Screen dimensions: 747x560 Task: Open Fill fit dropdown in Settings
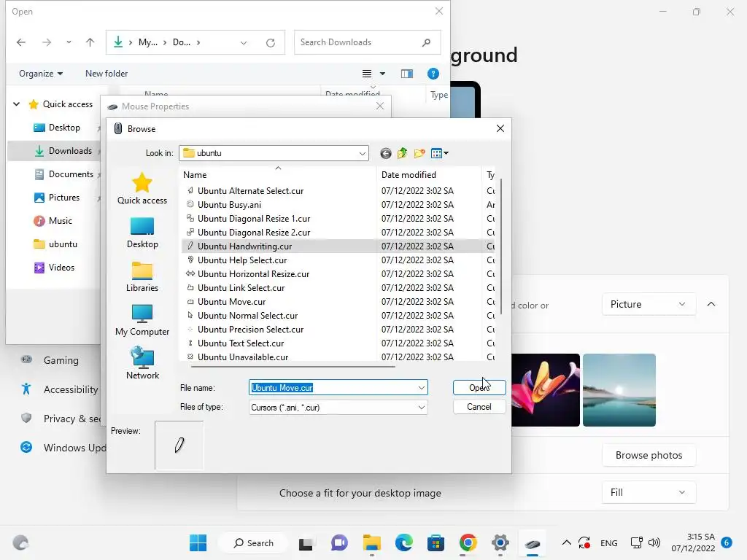point(649,492)
